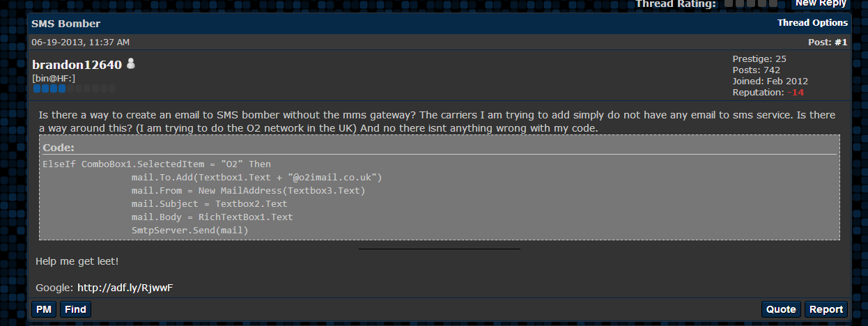This screenshot has height=326, width=868.
Task: Send a PM to the poster
Action: (44, 309)
